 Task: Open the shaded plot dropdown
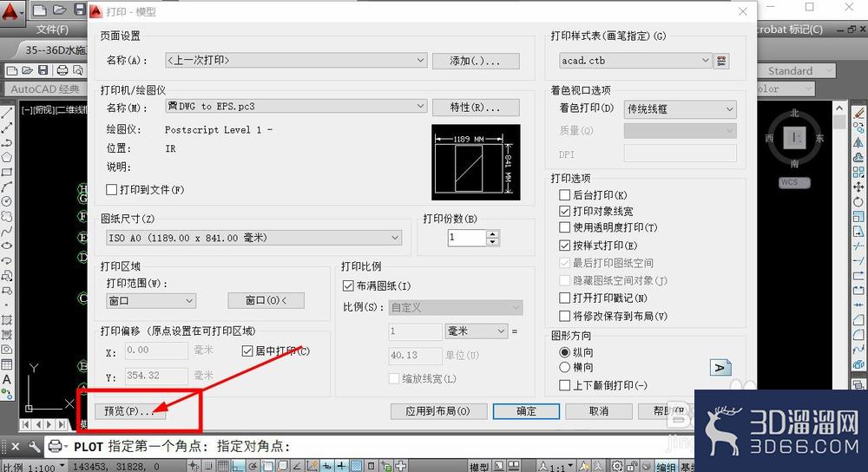click(681, 109)
